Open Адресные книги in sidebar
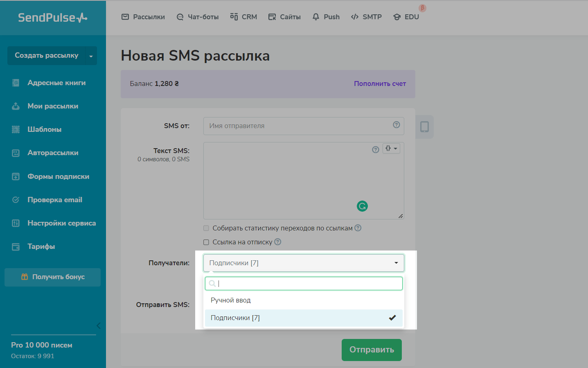The image size is (588, 368). pyautogui.click(x=56, y=83)
